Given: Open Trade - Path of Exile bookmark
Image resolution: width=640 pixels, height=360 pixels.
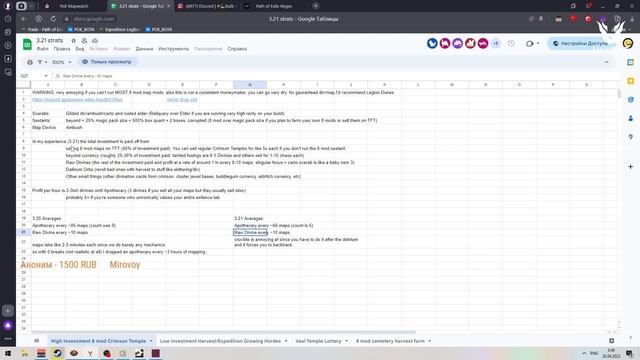Looking at the screenshot, I should (42, 29).
